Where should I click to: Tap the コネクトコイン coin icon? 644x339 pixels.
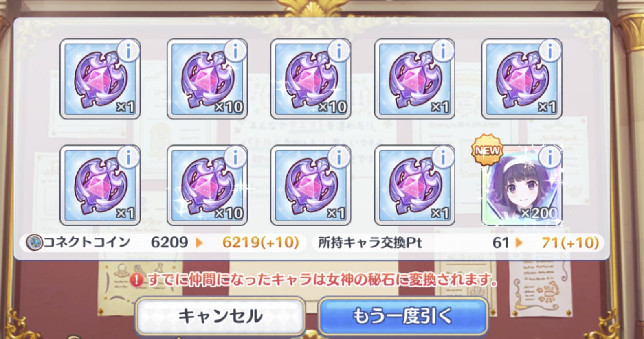tap(34, 243)
